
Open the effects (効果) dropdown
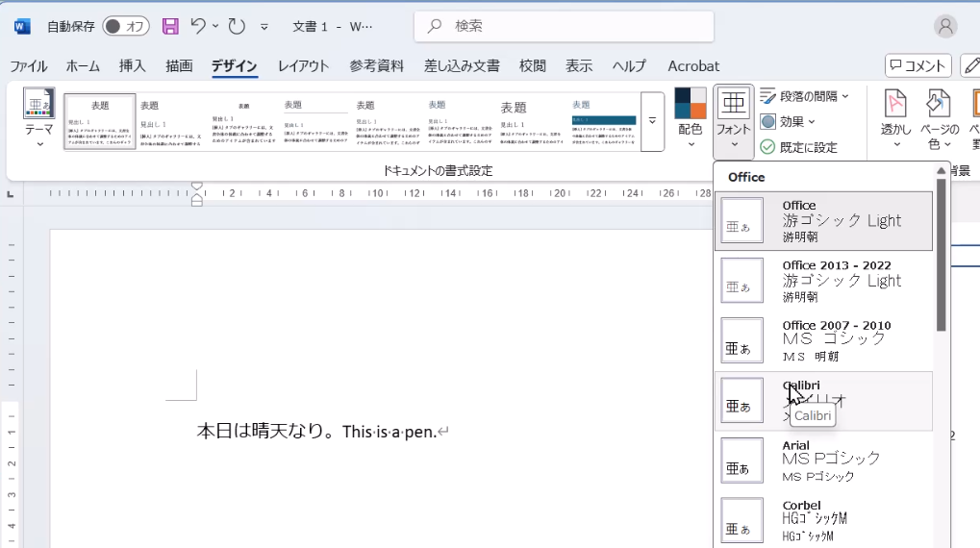[788, 122]
